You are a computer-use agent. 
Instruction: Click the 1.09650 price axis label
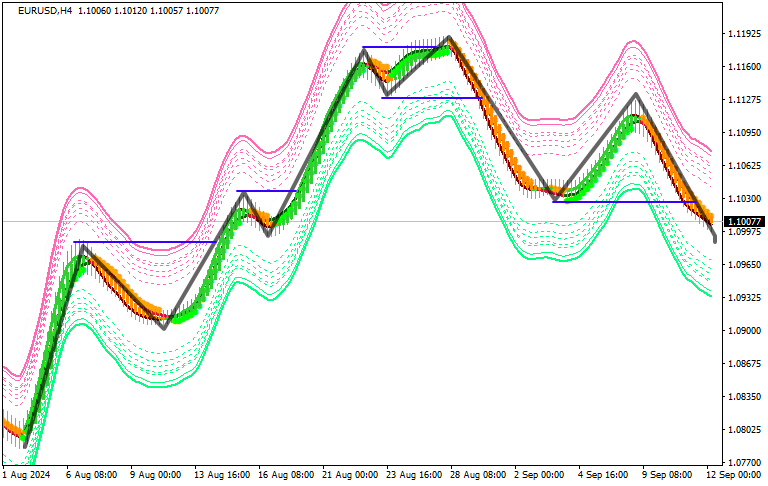pos(744,265)
